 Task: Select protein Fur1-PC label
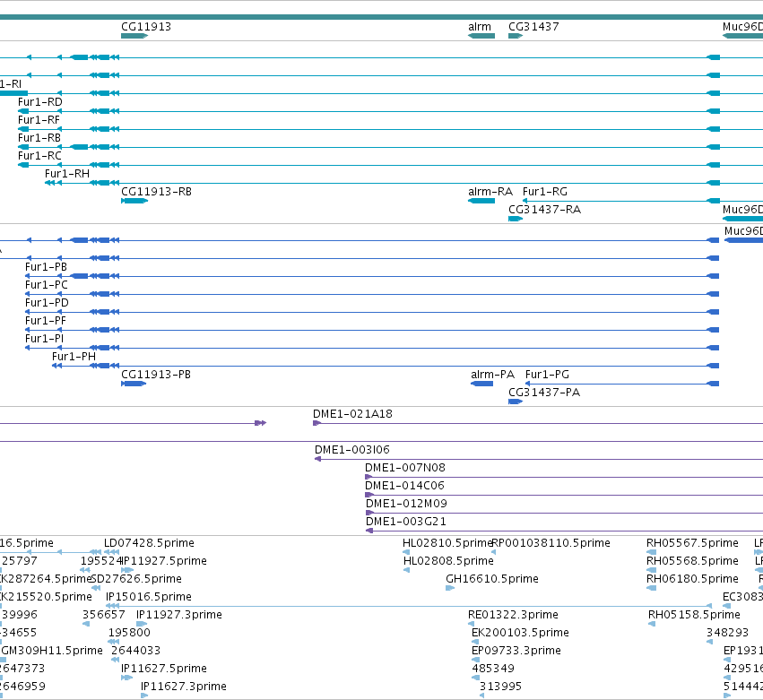[47, 285]
